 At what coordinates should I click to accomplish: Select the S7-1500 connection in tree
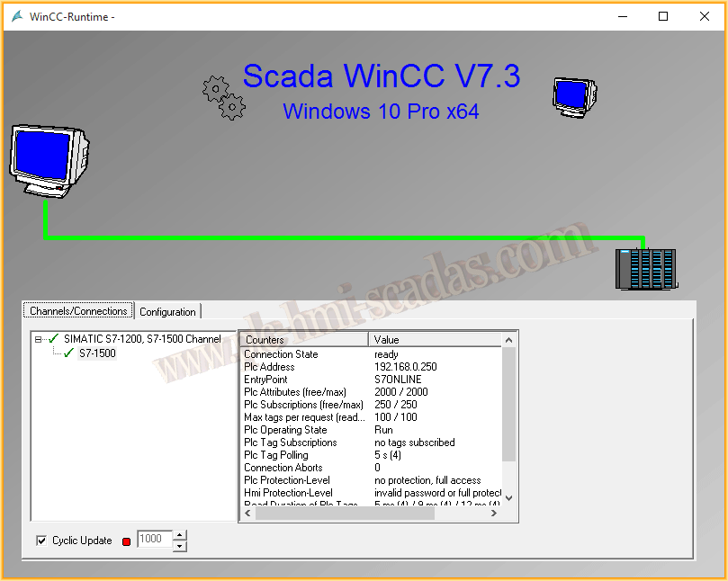97,353
